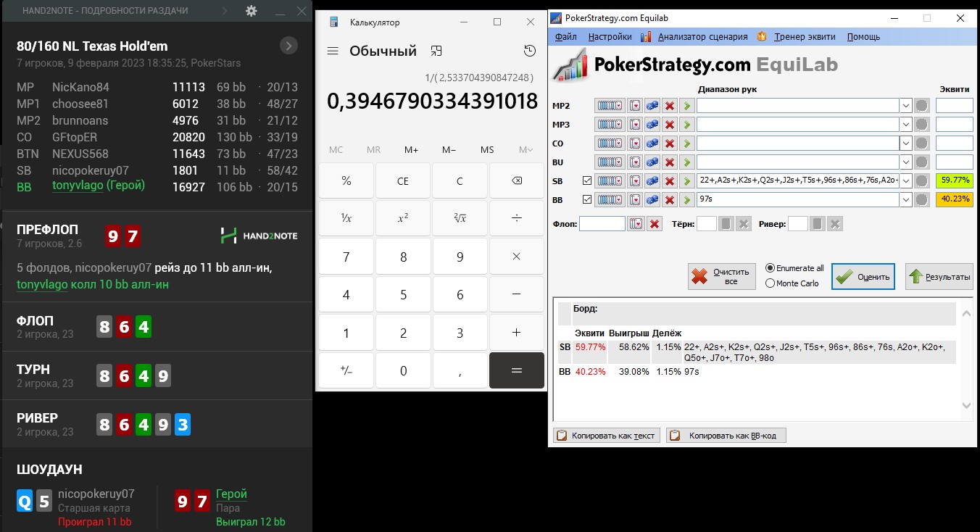Open card picker for BB row
This screenshot has width=980, height=532.
(x=635, y=199)
